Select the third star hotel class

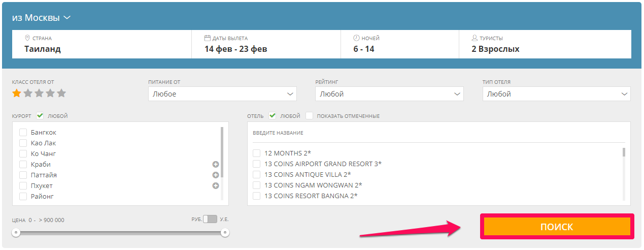(39, 93)
